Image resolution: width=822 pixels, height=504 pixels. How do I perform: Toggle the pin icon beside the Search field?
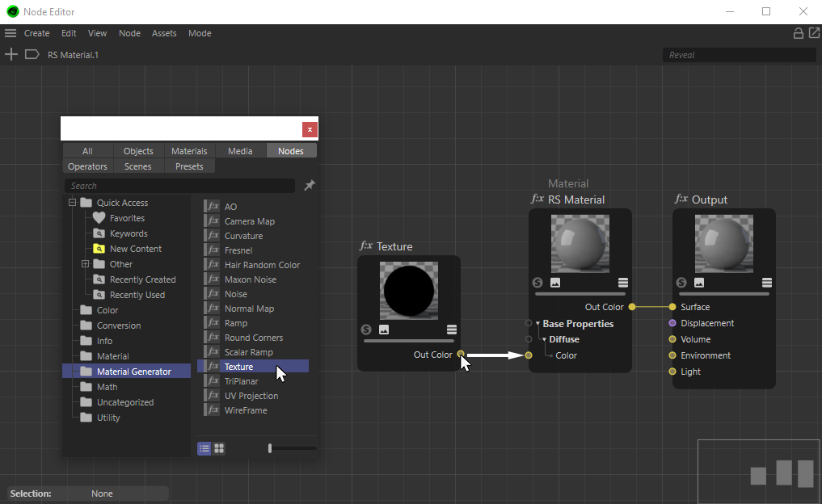click(x=309, y=186)
